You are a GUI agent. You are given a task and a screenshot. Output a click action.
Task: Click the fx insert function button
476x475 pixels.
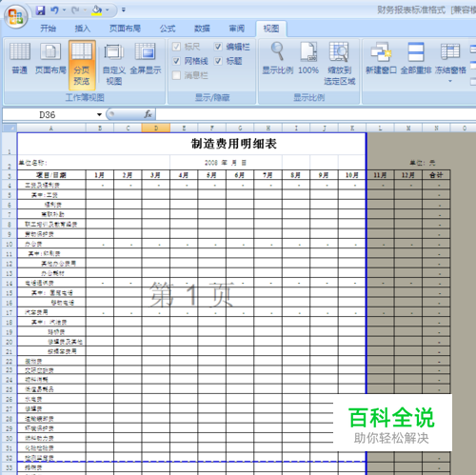(148, 114)
